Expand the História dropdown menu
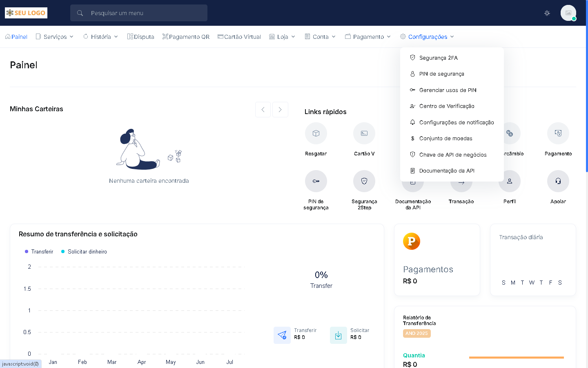This screenshot has height=368, width=588. [x=101, y=37]
